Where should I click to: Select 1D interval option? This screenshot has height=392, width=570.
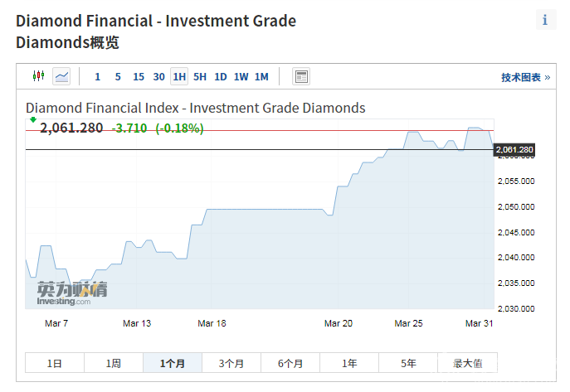click(221, 77)
